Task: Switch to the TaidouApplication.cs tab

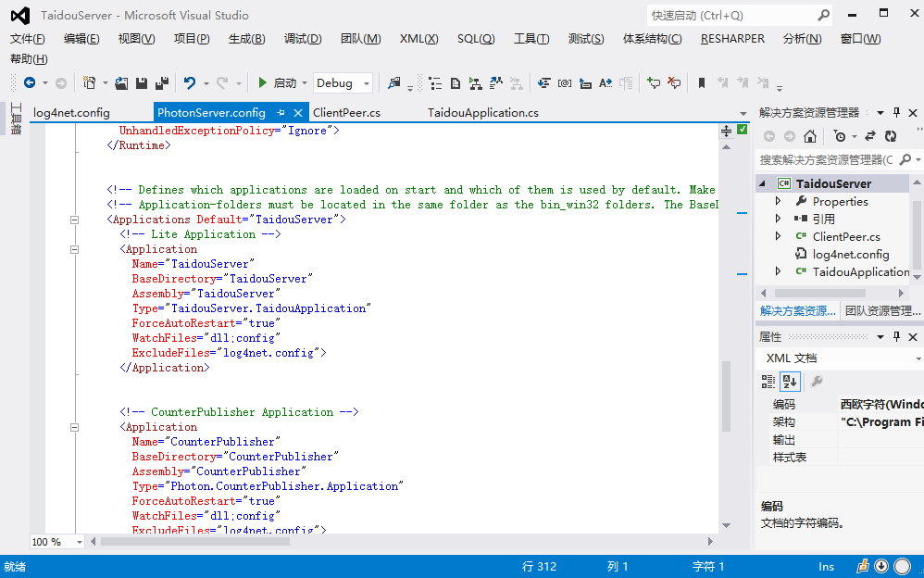Action: point(483,113)
